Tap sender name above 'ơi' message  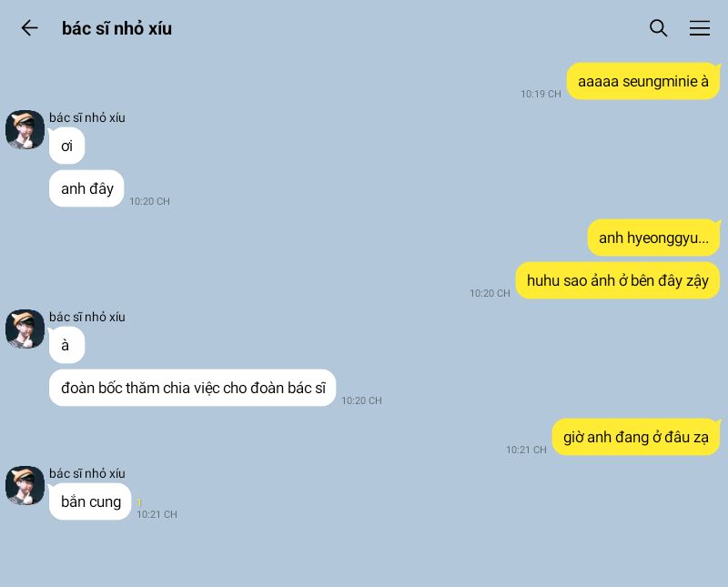tap(87, 117)
